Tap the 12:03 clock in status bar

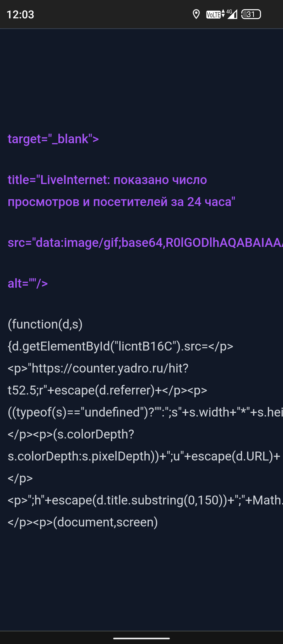point(20,15)
